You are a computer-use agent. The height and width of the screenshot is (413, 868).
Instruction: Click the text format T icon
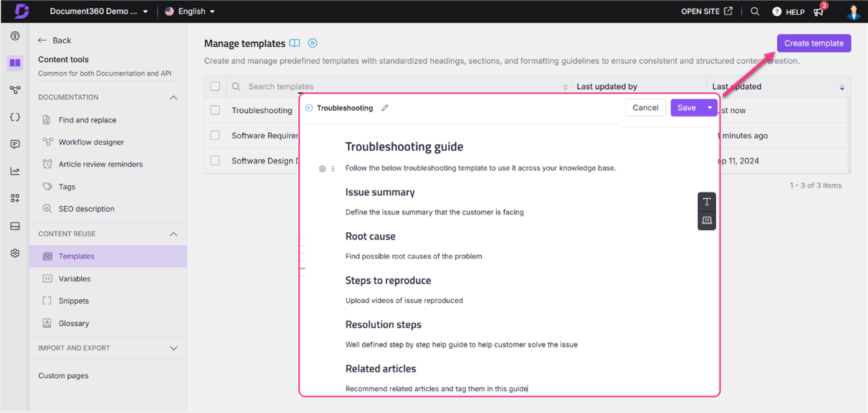point(707,202)
